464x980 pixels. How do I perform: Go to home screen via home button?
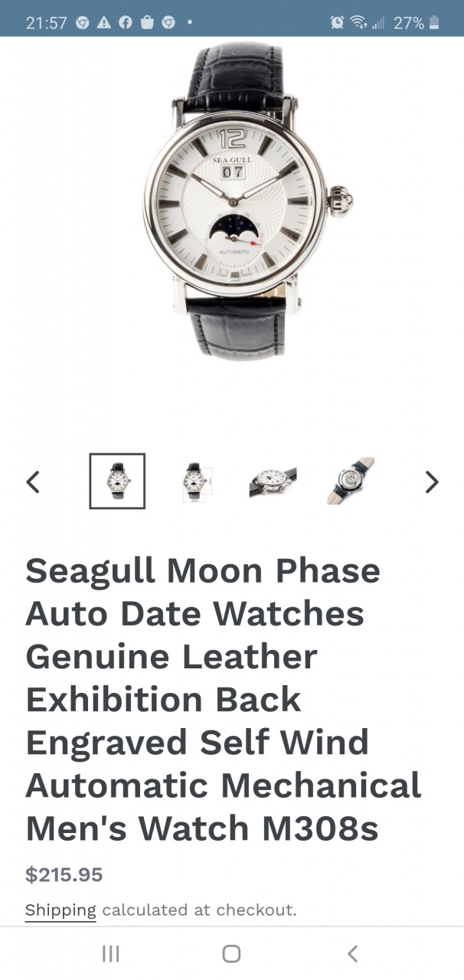click(231, 953)
